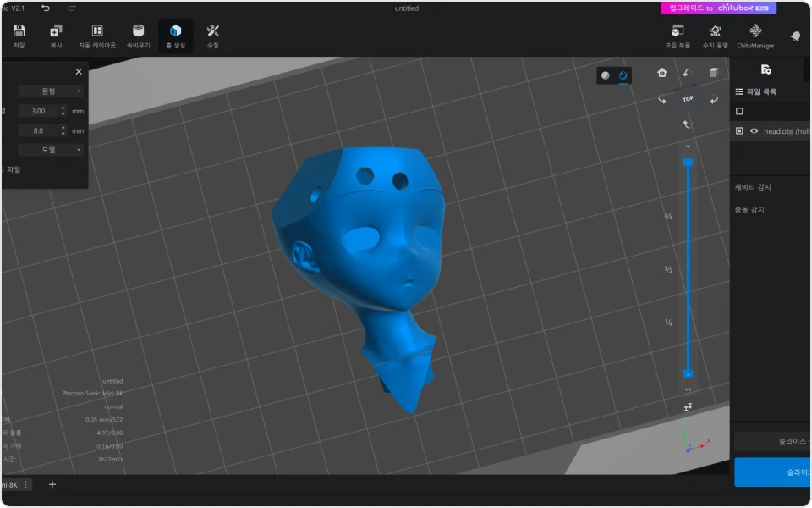Click the upgrade to Chitubox Pro banner

pyautogui.click(x=718, y=8)
